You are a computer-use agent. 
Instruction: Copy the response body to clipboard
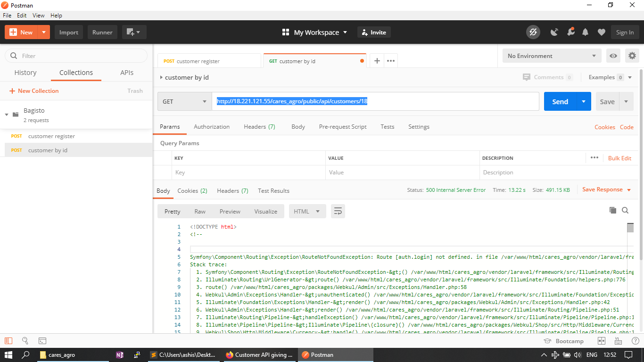[613, 210]
